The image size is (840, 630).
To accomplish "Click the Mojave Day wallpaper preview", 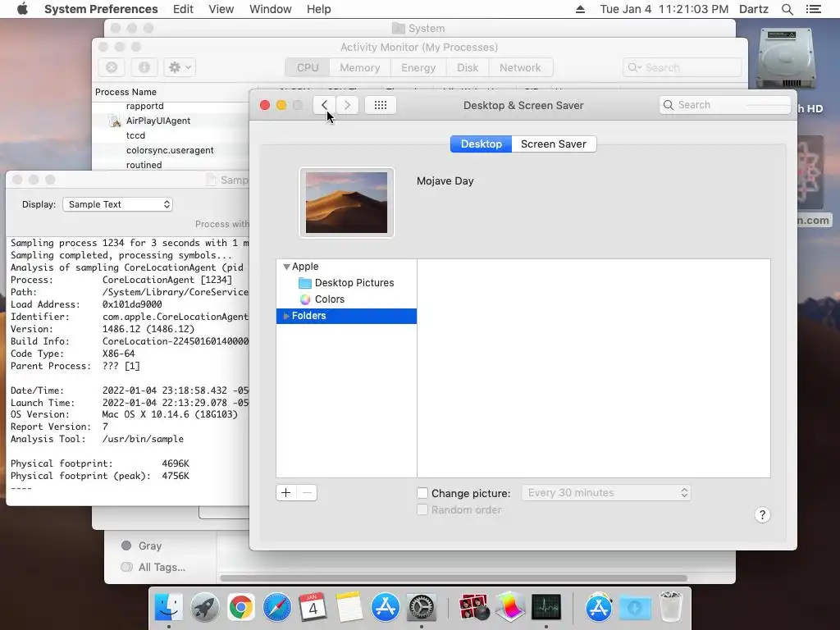I will pyautogui.click(x=347, y=203).
